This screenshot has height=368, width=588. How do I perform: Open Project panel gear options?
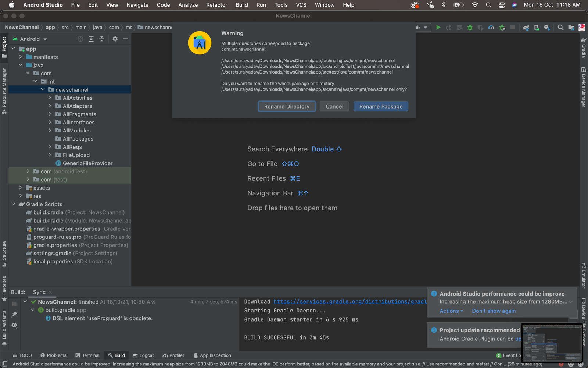click(115, 39)
